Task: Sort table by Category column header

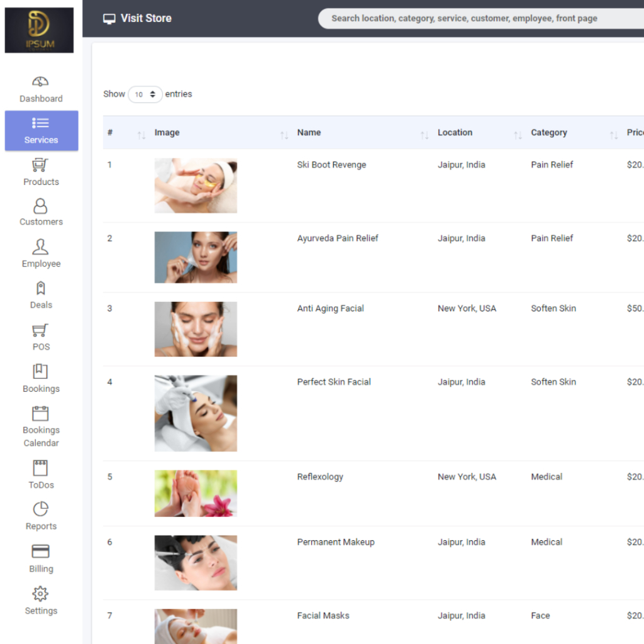Action: pyautogui.click(x=548, y=133)
